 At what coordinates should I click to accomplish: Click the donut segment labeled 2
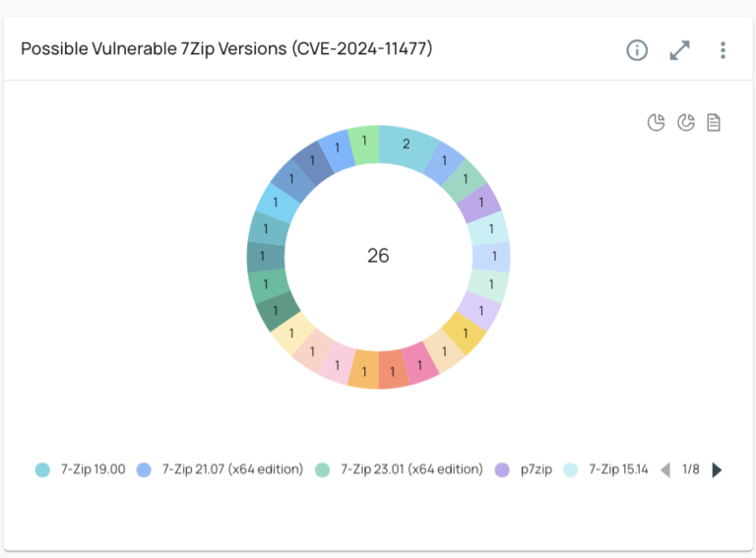coord(407,145)
